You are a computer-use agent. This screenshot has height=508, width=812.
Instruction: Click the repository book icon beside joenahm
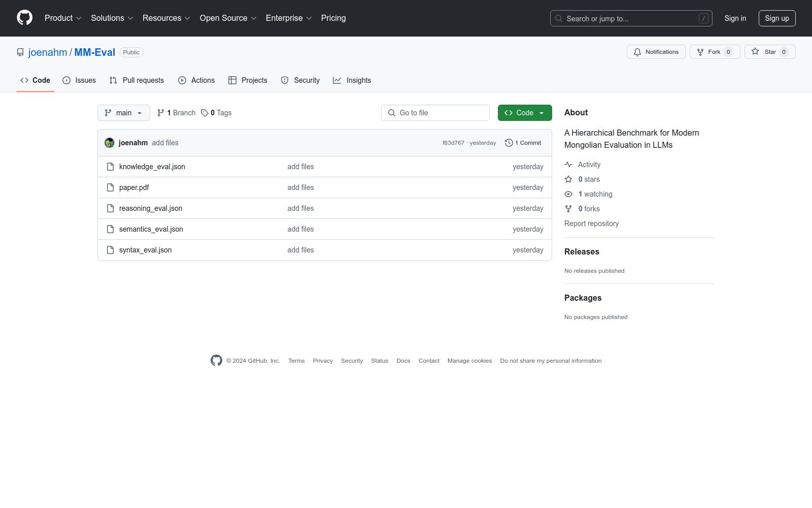(x=20, y=52)
